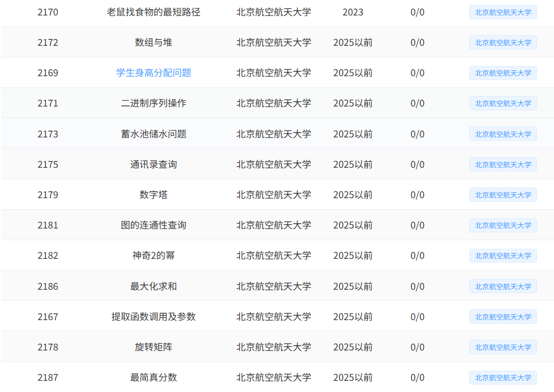Click 北京航空航天大学 tag in row 2182
554x392 pixels.
[x=503, y=256]
